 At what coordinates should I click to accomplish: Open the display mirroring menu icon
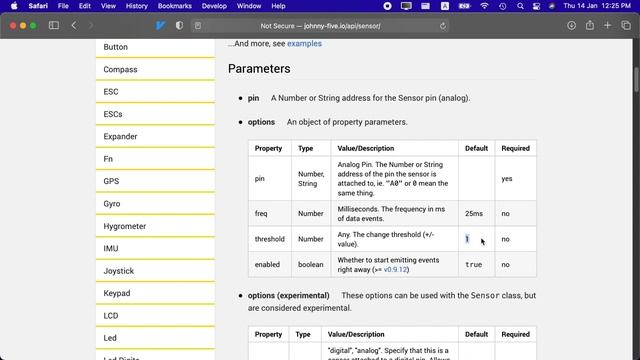click(x=406, y=6)
